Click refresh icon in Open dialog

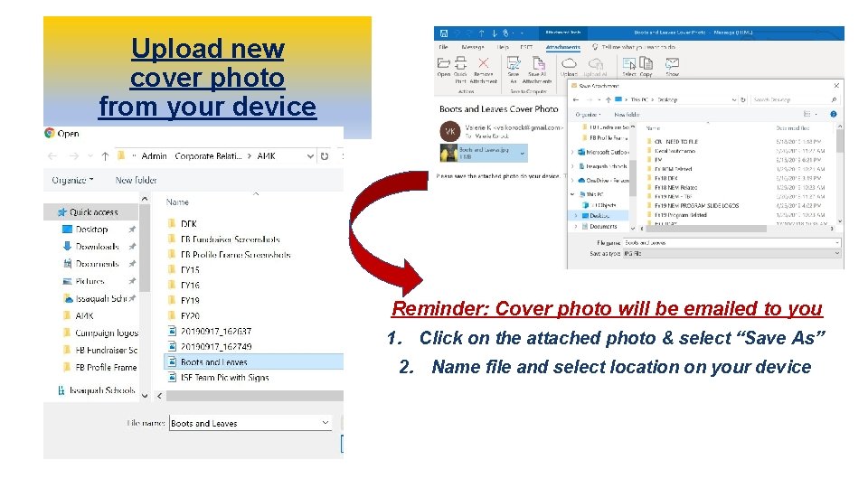tap(325, 156)
